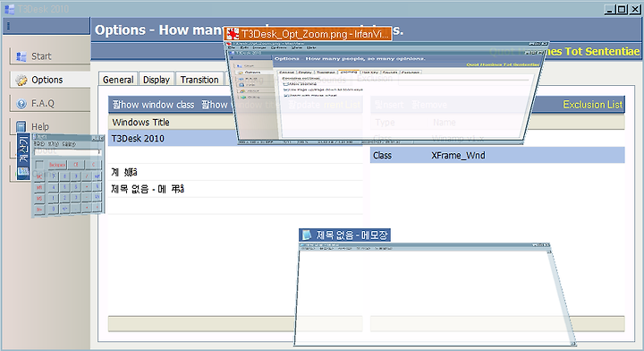The width and height of the screenshot is (644, 351).
Task: Click the 제목 없음 - 메모장 title label
Action: coord(344,235)
